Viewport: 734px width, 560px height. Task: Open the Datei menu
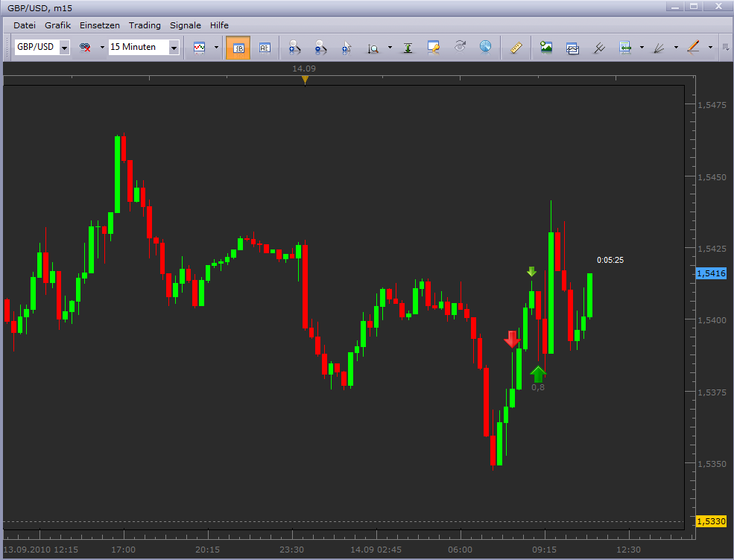[x=25, y=25]
